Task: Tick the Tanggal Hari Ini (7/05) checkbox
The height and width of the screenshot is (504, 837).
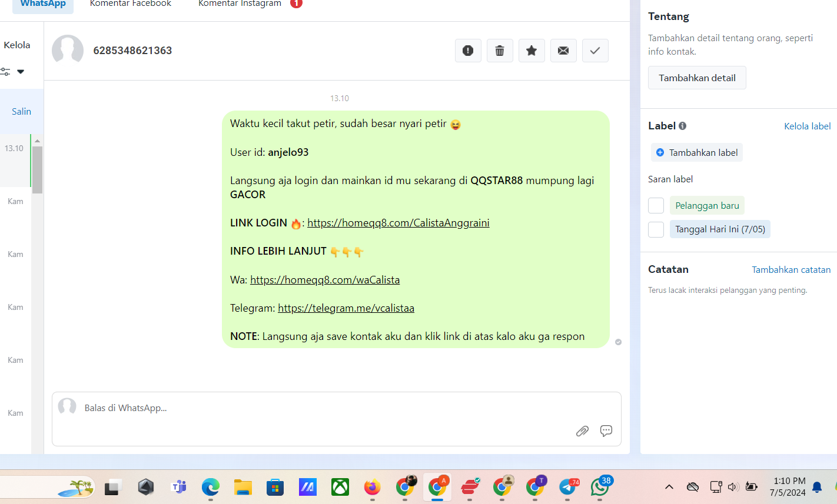Action: (x=656, y=229)
